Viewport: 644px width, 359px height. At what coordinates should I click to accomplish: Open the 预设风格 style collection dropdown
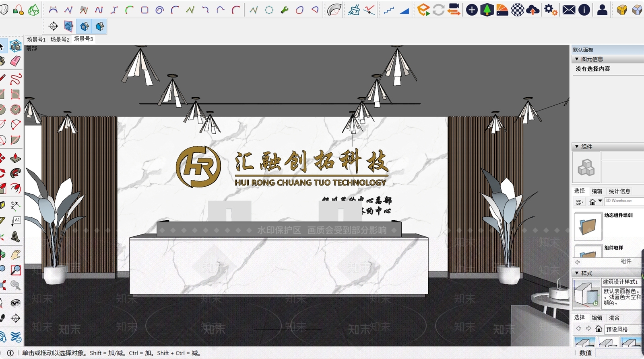tap(624, 329)
